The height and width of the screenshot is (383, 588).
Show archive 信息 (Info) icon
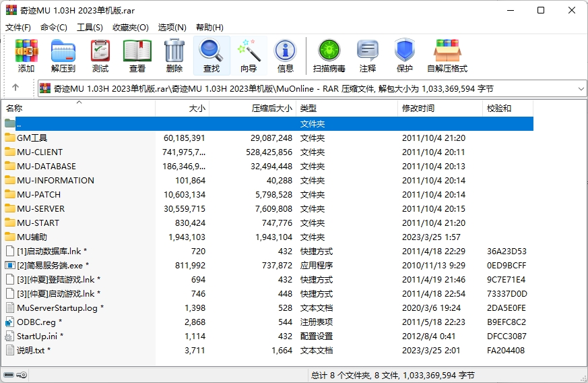coord(286,55)
